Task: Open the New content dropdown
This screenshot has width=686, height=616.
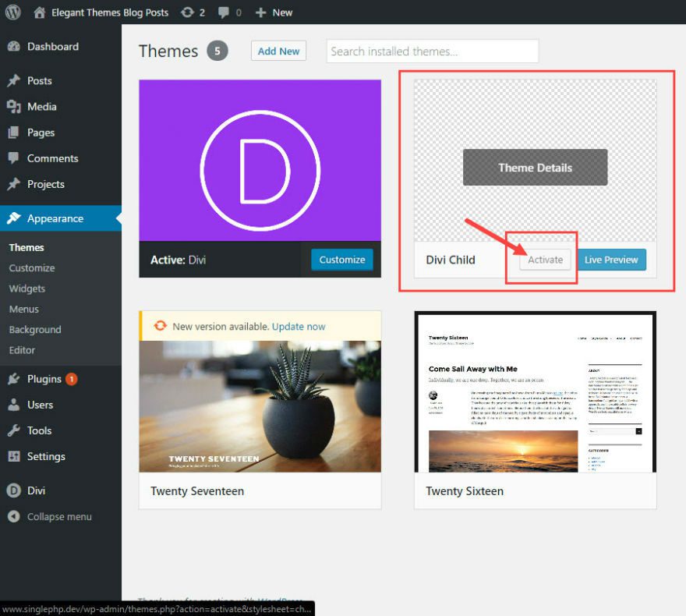Action: pos(274,12)
